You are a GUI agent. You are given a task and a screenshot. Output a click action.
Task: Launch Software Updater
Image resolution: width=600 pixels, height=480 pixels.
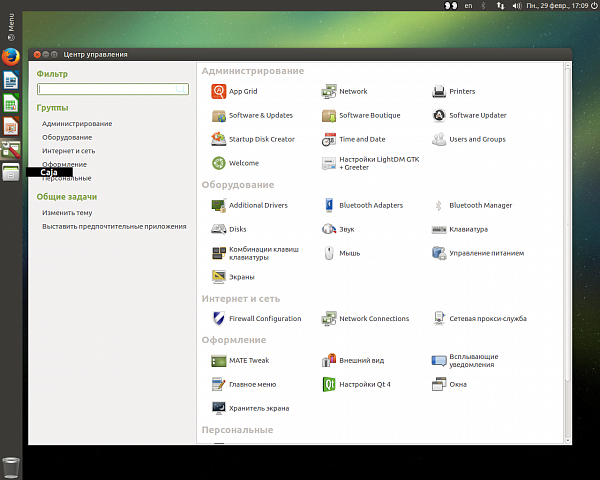(469, 116)
